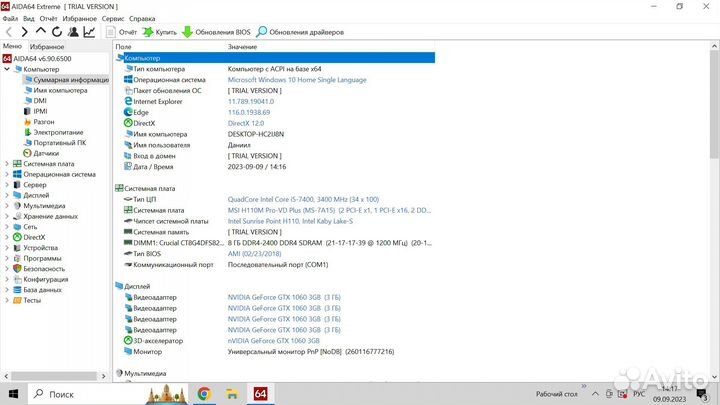Image resolution: width=720 pixels, height=405 pixels.
Task: Open Google Chrome from the taskbar
Action: click(x=204, y=394)
